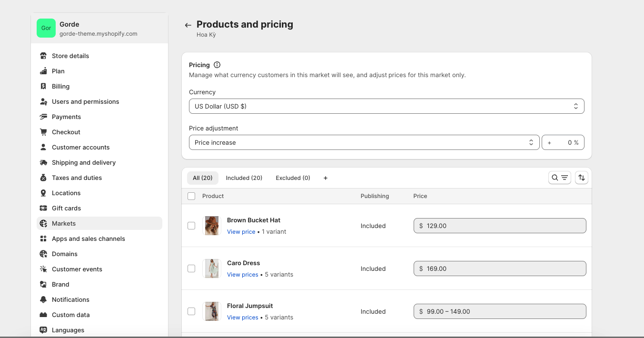The width and height of the screenshot is (644, 338).
Task: Click View price under Brown Bucket Hat
Action: [241, 232]
